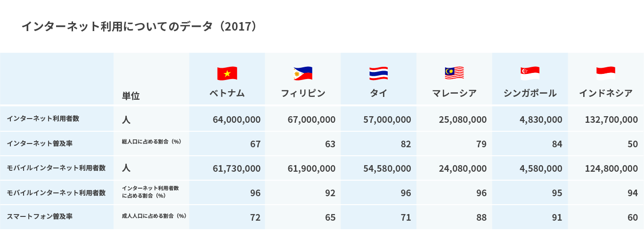The image size is (644, 239).
Task: Click the Singapore flag icon
Action: (530, 73)
